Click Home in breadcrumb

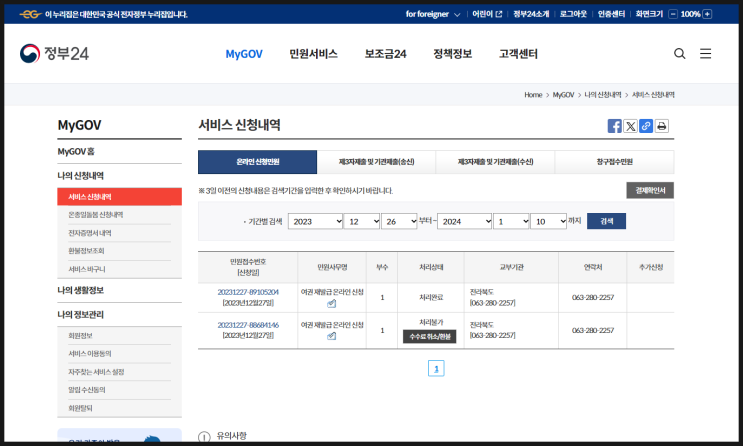533,95
